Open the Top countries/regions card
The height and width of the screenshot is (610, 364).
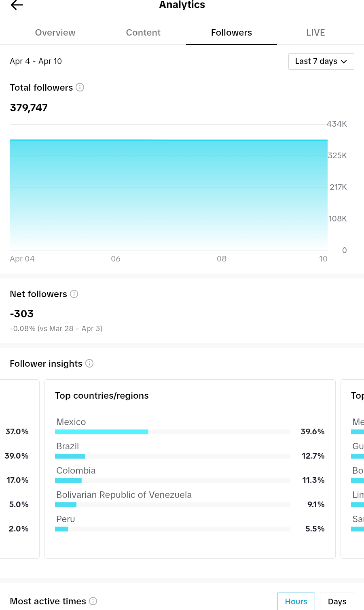[190, 469]
